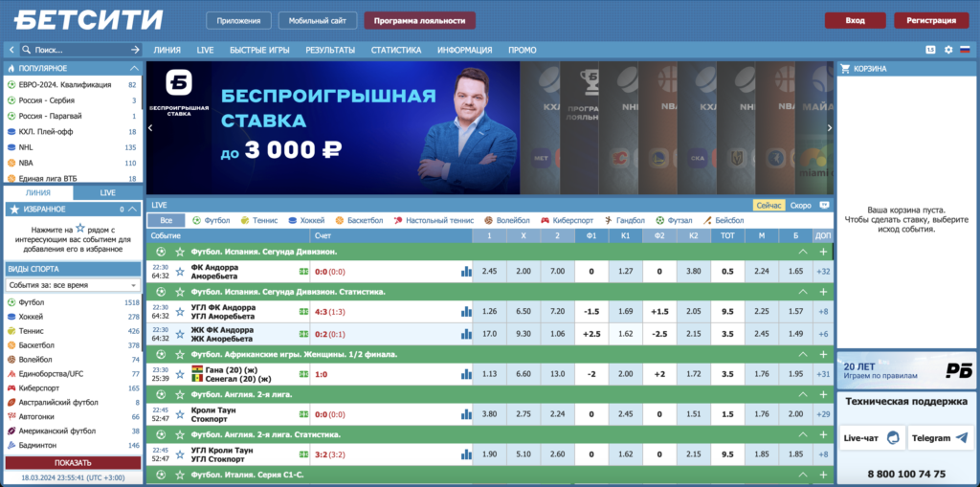This screenshot has height=487, width=980.
Task: Open live field tracker for УГЛ ФК Андорра
Action: click(303, 311)
